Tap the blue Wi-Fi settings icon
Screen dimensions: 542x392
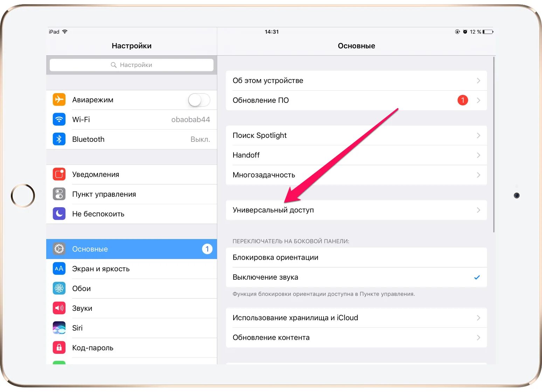[x=59, y=119]
